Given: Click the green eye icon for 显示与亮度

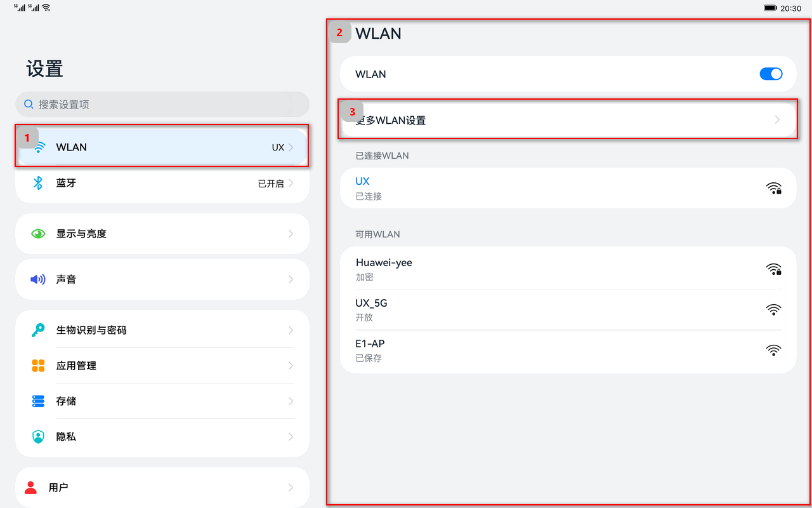Looking at the screenshot, I should (x=38, y=234).
